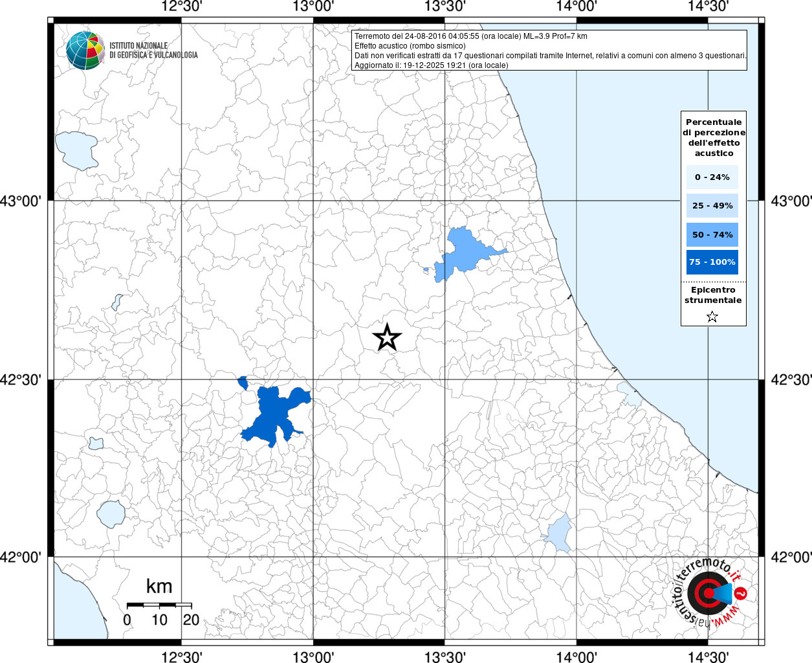Click the left 42°30' latitude label

(x=21, y=380)
